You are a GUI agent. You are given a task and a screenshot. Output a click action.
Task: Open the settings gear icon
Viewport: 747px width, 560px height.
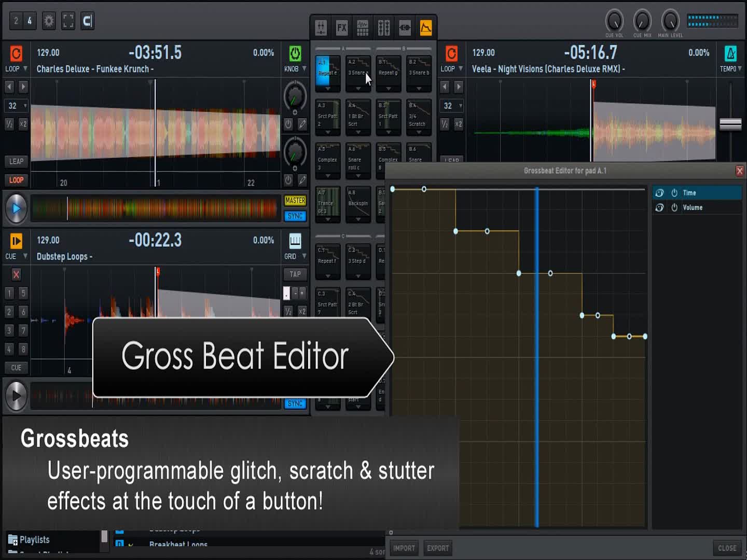pyautogui.click(x=49, y=21)
